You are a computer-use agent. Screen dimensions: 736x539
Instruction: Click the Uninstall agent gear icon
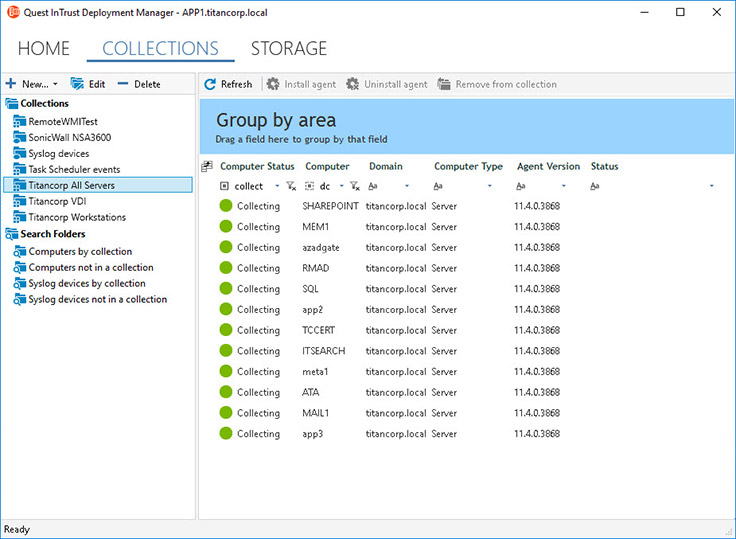tap(352, 85)
